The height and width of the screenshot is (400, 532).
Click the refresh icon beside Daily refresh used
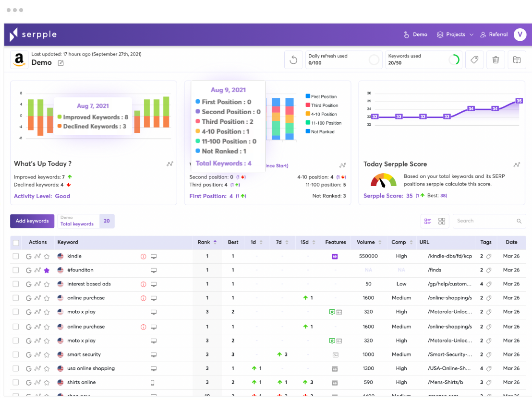point(293,59)
